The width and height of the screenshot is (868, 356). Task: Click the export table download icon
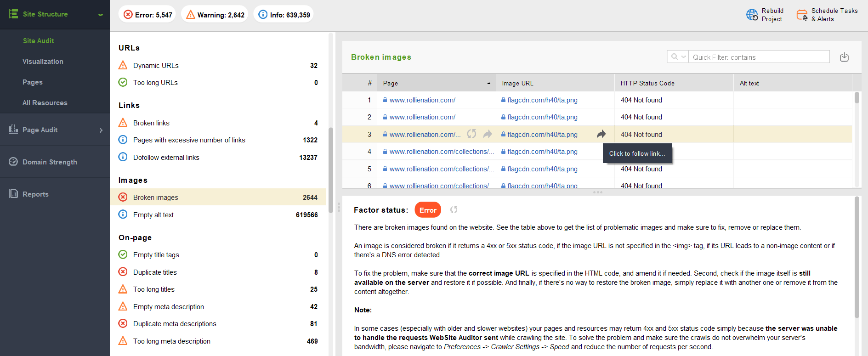pyautogui.click(x=844, y=57)
